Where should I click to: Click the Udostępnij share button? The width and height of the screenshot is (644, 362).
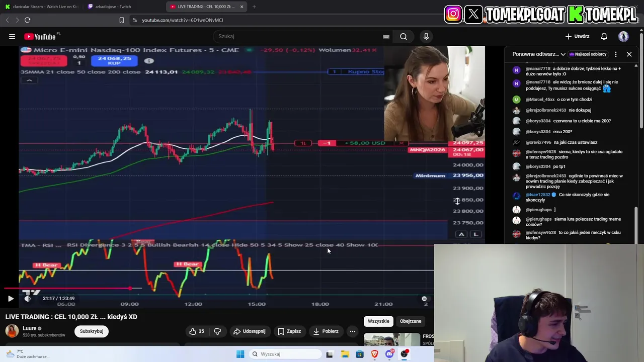click(x=250, y=331)
